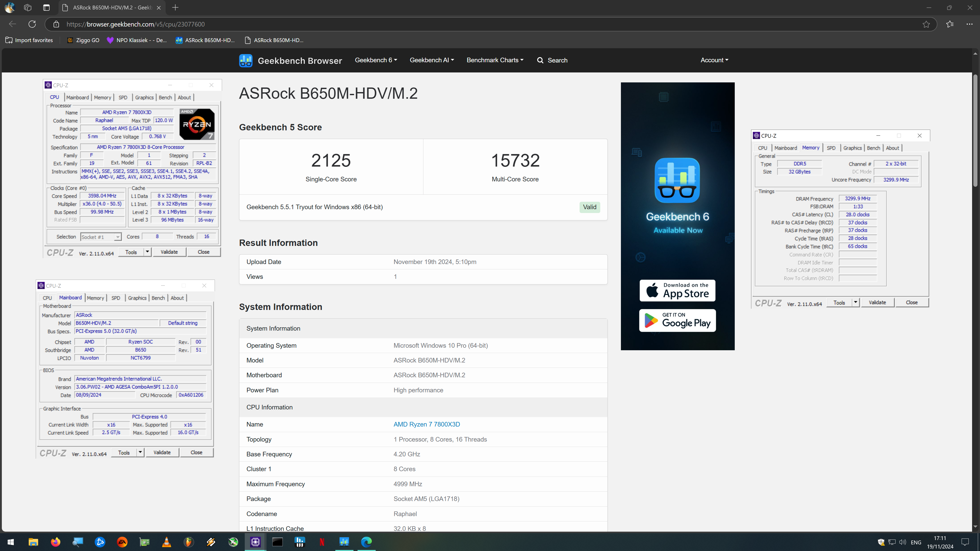Select the Bench tab in the Memory CPU-Z window
980x551 pixels.
click(874, 148)
